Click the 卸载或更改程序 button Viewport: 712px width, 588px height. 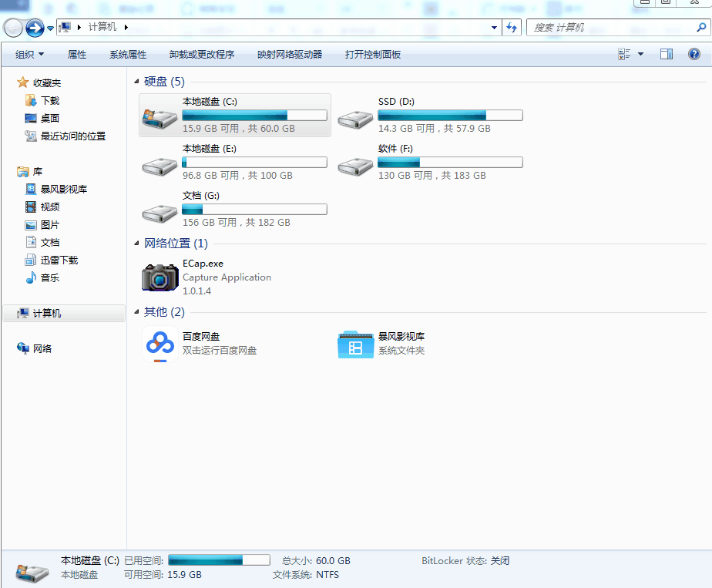[202, 55]
